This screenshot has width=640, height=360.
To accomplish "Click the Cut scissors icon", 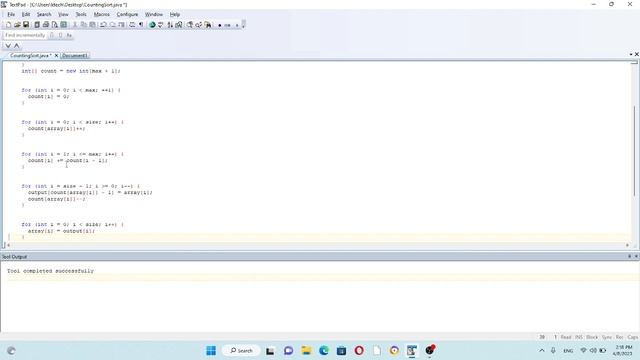I will (x=75, y=25).
